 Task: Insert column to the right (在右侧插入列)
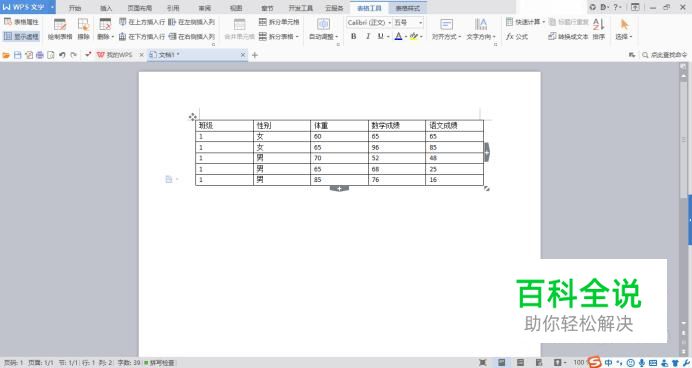(192, 37)
